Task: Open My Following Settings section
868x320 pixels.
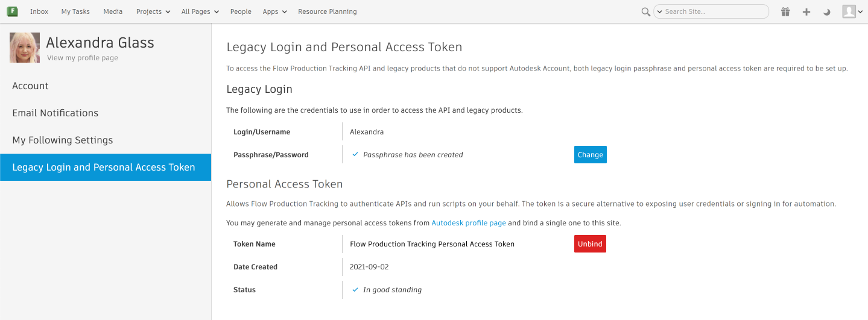Action: pos(63,140)
